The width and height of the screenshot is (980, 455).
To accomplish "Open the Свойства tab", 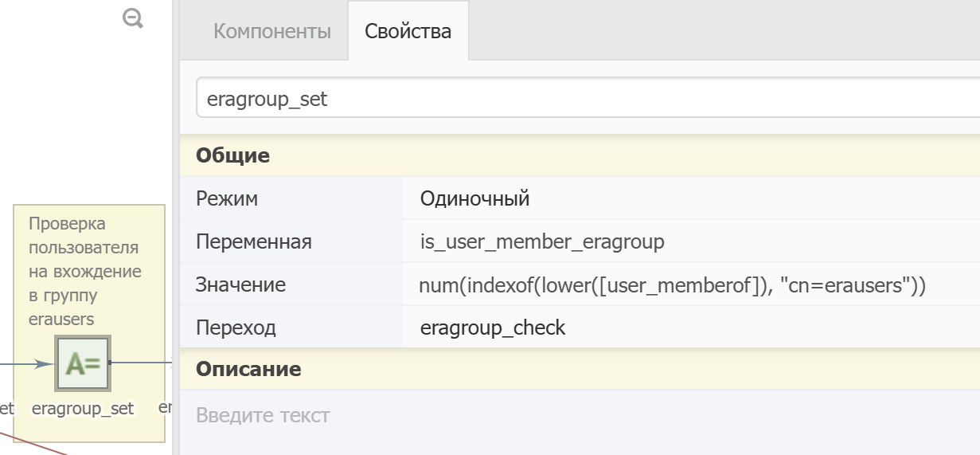I will (408, 31).
